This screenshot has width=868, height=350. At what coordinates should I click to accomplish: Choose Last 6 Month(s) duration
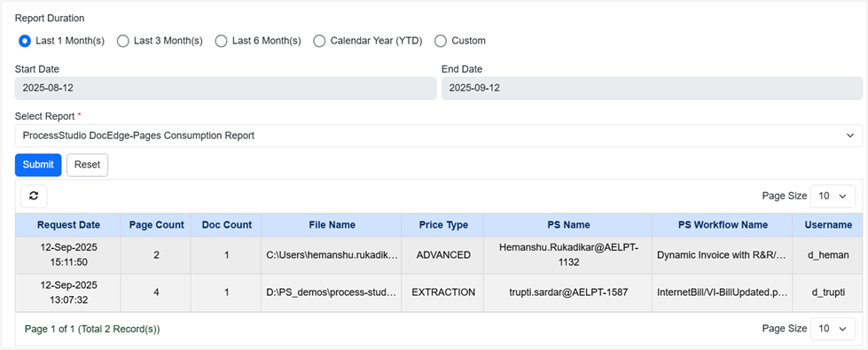coord(221,41)
